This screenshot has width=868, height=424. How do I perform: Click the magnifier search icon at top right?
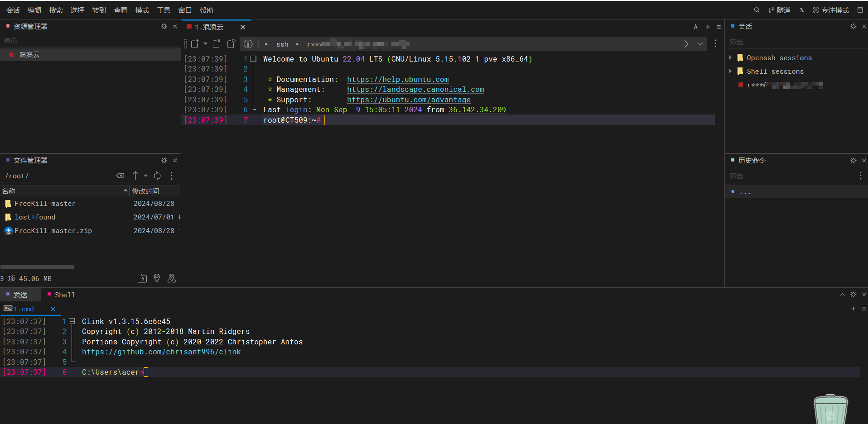pos(757,10)
